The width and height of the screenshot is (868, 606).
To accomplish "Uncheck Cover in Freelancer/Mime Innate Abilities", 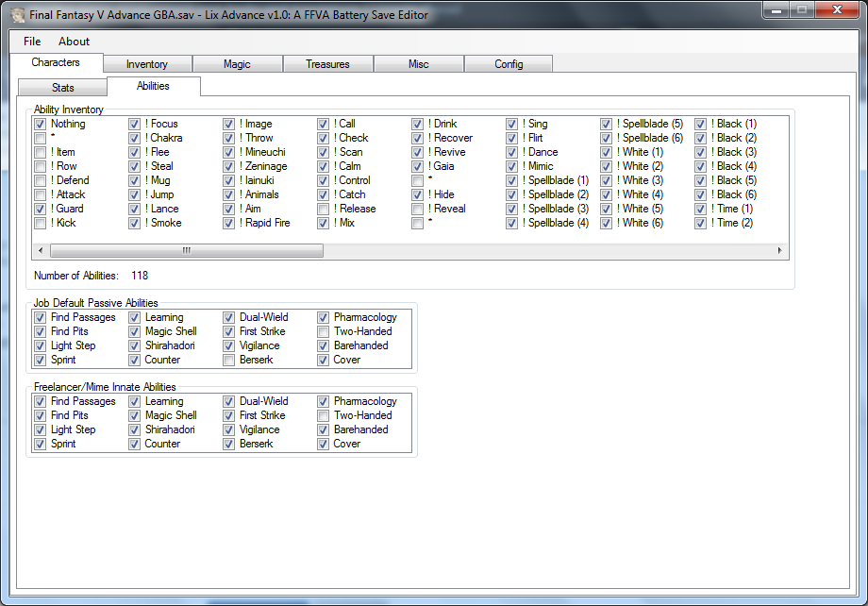I will [324, 444].
